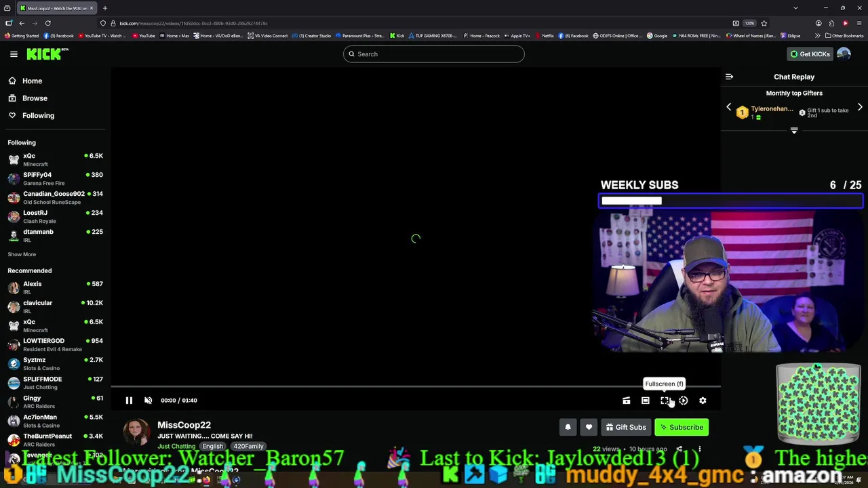Show next top gifters list
Image resolution: width=868 pixels, height=488 pixels.
pos(860,107)
